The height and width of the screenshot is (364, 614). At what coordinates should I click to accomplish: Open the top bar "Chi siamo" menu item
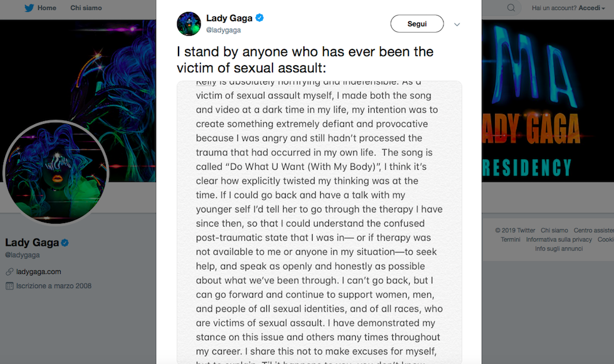86,8
